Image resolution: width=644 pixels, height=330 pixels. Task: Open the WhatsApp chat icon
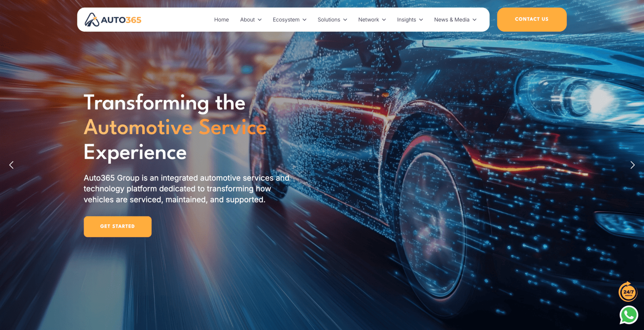click(x=629, y=315)
